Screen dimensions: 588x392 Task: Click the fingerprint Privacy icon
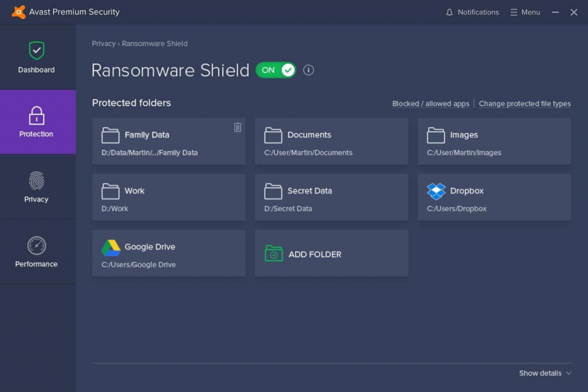(x=36, y=182)
